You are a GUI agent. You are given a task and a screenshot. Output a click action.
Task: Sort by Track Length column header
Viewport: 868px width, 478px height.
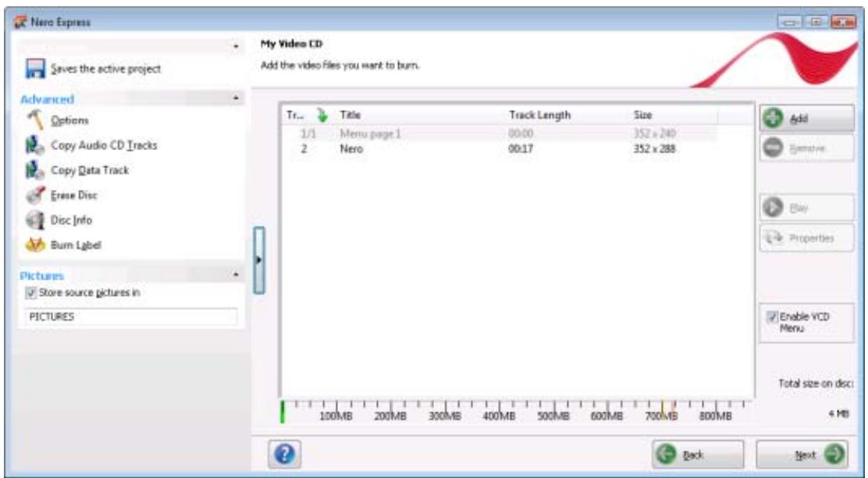[x=539, y=115]
